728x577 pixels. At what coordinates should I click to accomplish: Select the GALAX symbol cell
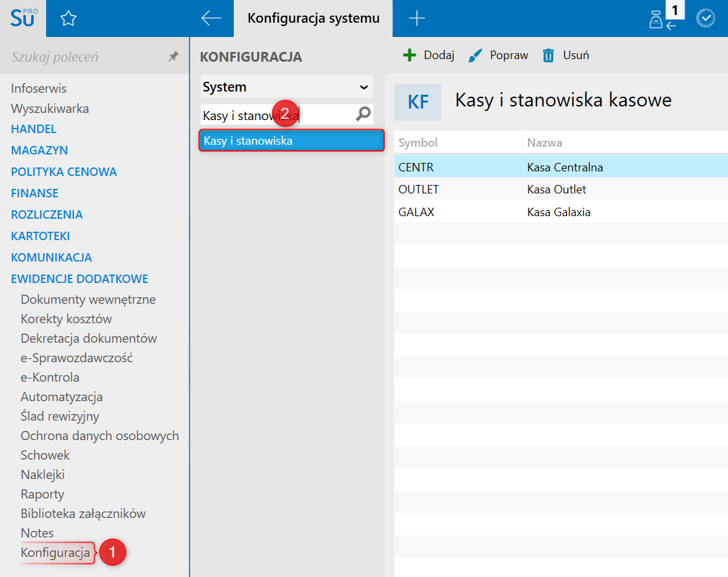(x=458, y=212)
